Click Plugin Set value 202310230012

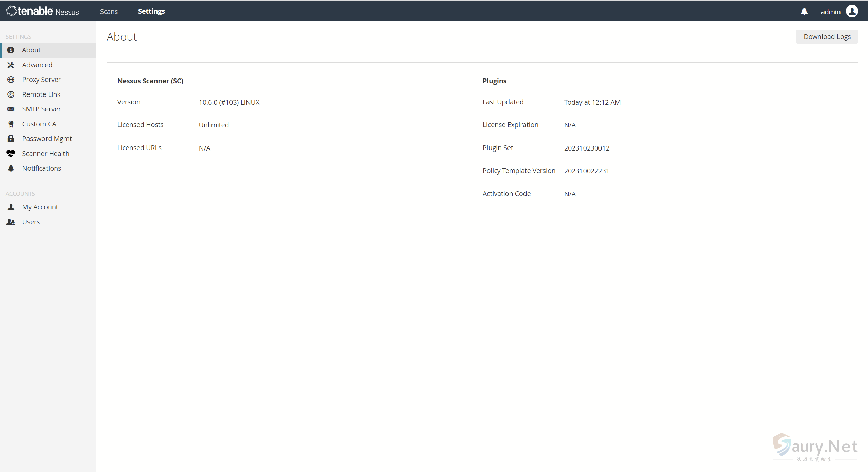click(x=587, y=148)
